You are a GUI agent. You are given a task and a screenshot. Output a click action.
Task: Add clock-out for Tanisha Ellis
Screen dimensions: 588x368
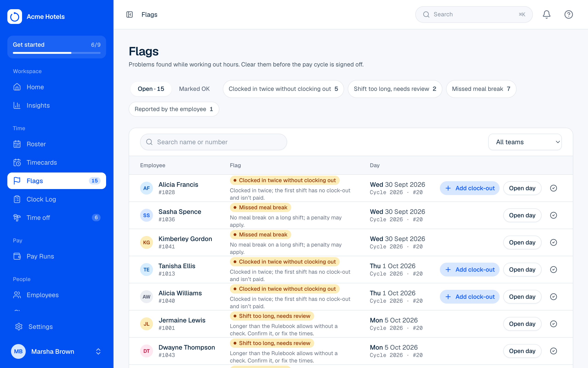pyautogui.click(x=469, y=270)
